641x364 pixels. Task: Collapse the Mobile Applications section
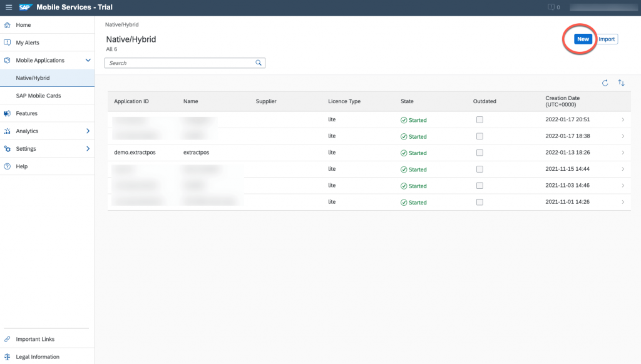coord(88,60)
